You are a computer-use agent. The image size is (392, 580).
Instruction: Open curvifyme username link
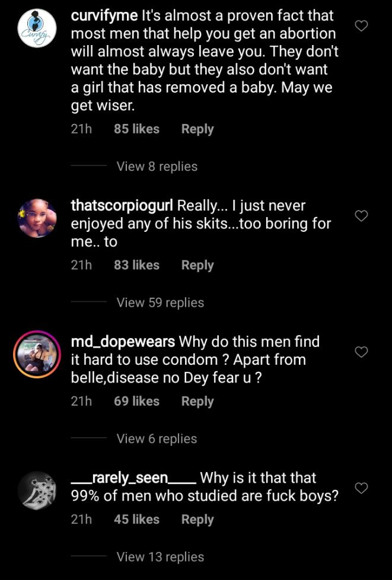(104, 16)
